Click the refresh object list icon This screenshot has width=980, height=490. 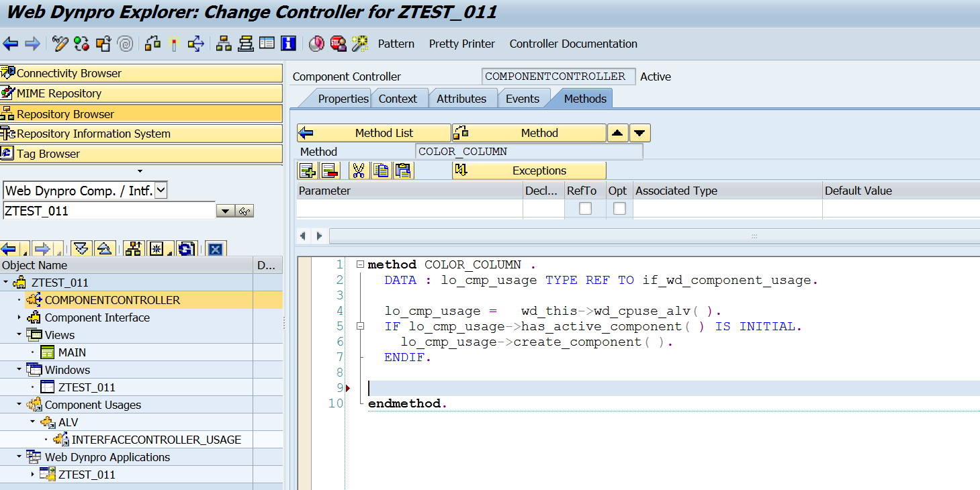coord(187,249)
